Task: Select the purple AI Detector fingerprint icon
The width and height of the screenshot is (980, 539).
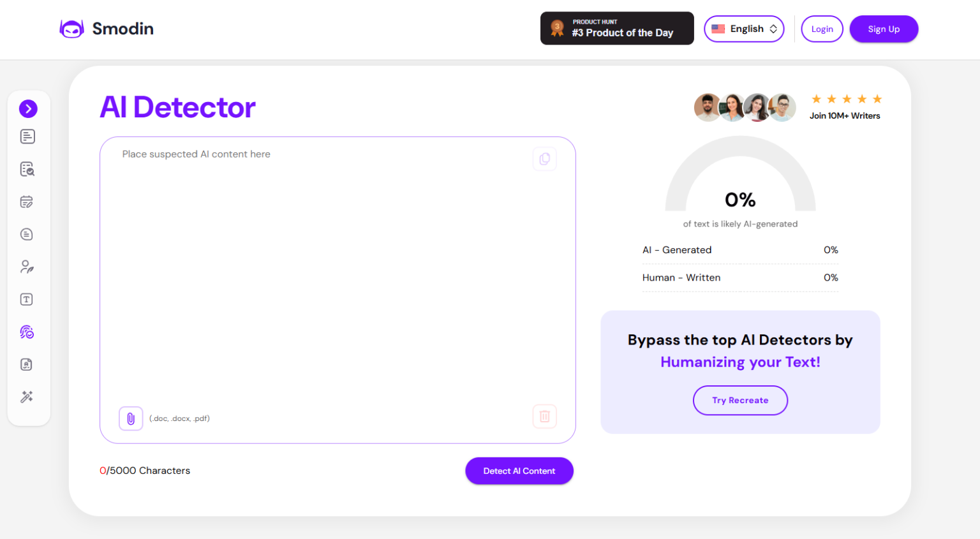Action: point(27,332)
